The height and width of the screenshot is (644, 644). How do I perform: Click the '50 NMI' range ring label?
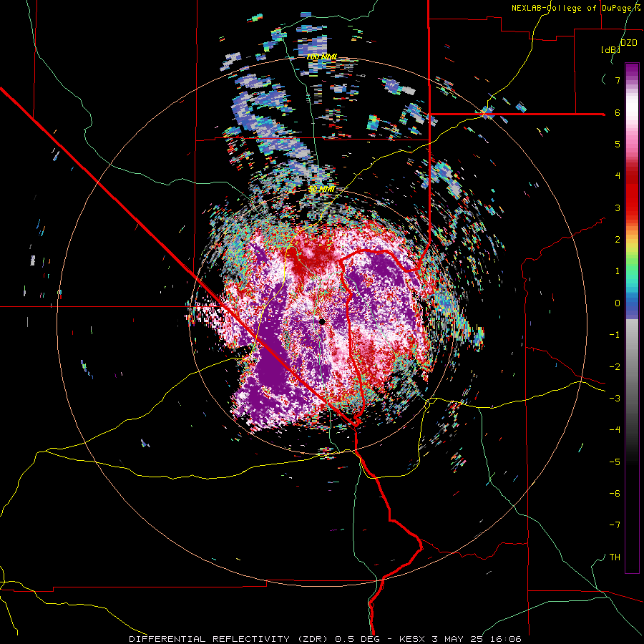(x=321, y=190)
